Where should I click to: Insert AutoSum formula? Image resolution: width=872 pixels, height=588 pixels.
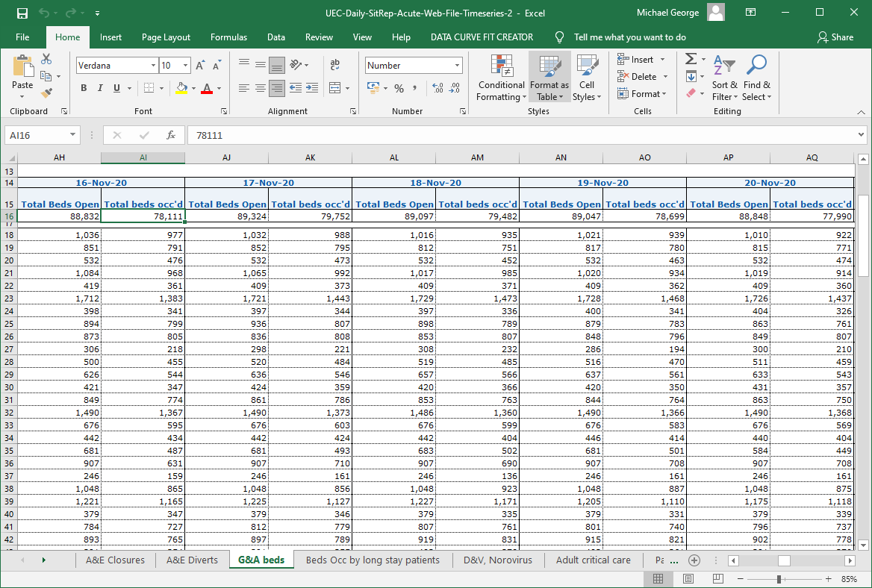(x=691, y=59)
